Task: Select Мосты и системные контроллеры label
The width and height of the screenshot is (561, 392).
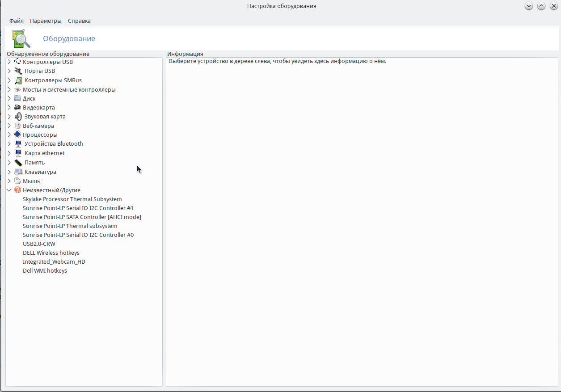Action: pos(69,89)
